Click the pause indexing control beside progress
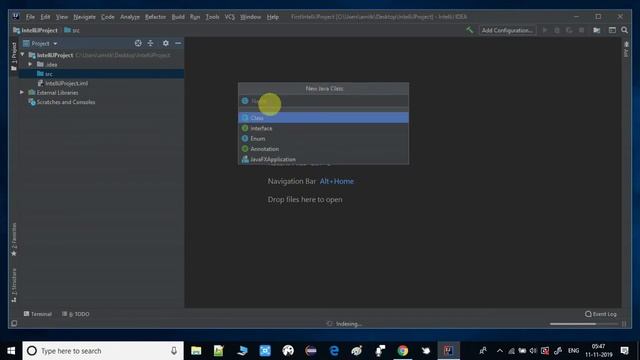Screen dimensions: 640x360 coord(624,324)
